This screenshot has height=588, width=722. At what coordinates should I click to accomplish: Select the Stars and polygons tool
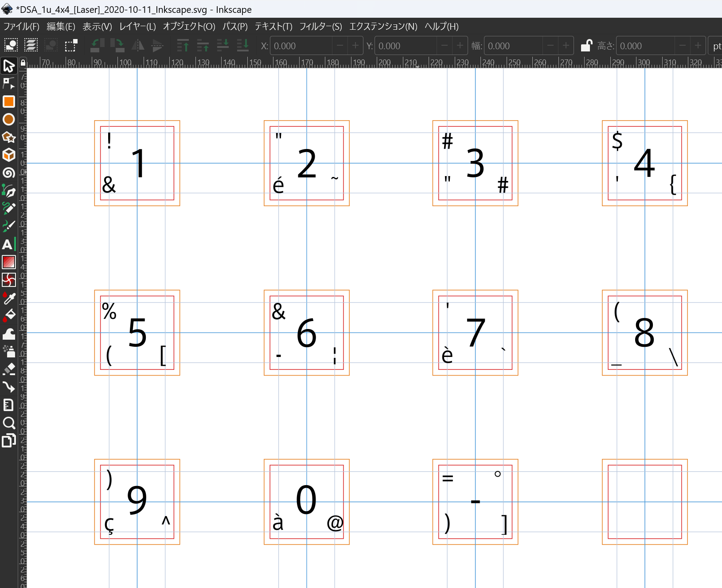[9, 137]
